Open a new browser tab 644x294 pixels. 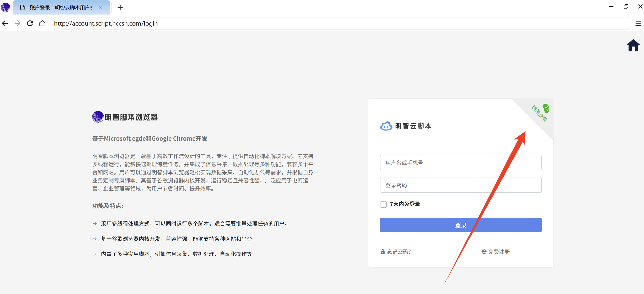pos(120,7)
